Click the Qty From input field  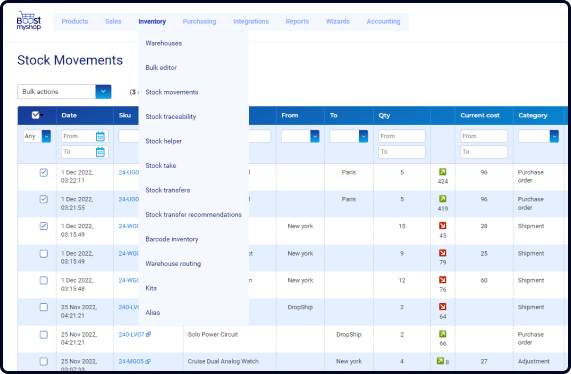point(402,136)
